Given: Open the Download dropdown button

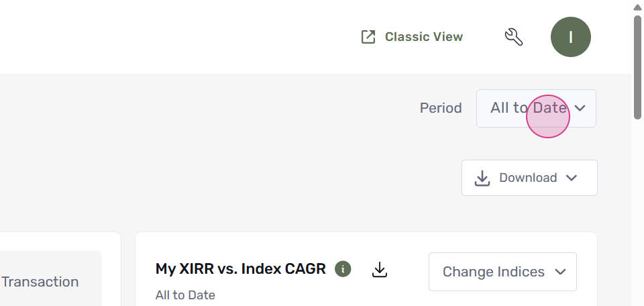Looking at the screenshot, I should click(x=529, y=178).
